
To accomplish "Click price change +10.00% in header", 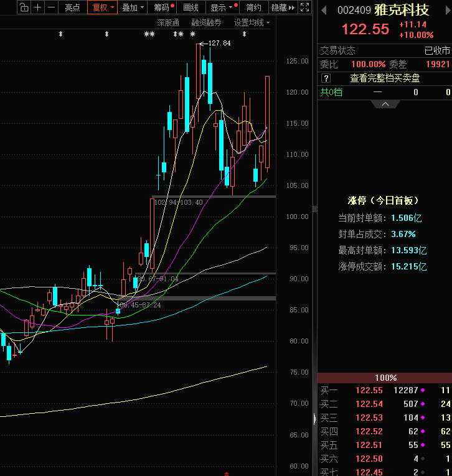I will pos(416,35).
